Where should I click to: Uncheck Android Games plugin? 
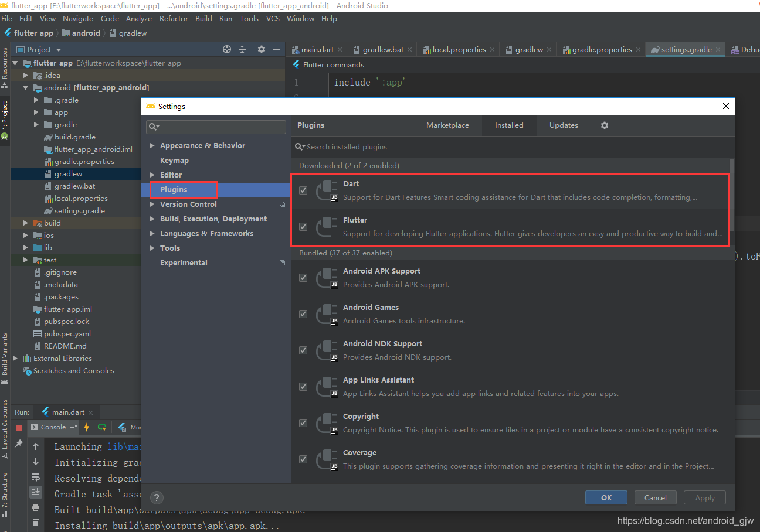303,314
